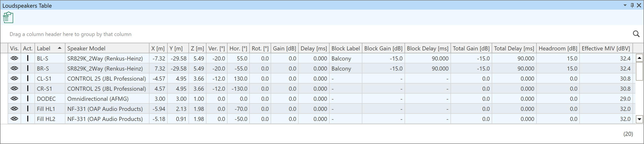Image resolution: width=644 pixels, height=144 pixels.
Task: Click the vertical scrollbar thumb
Action: coord(639,71)
